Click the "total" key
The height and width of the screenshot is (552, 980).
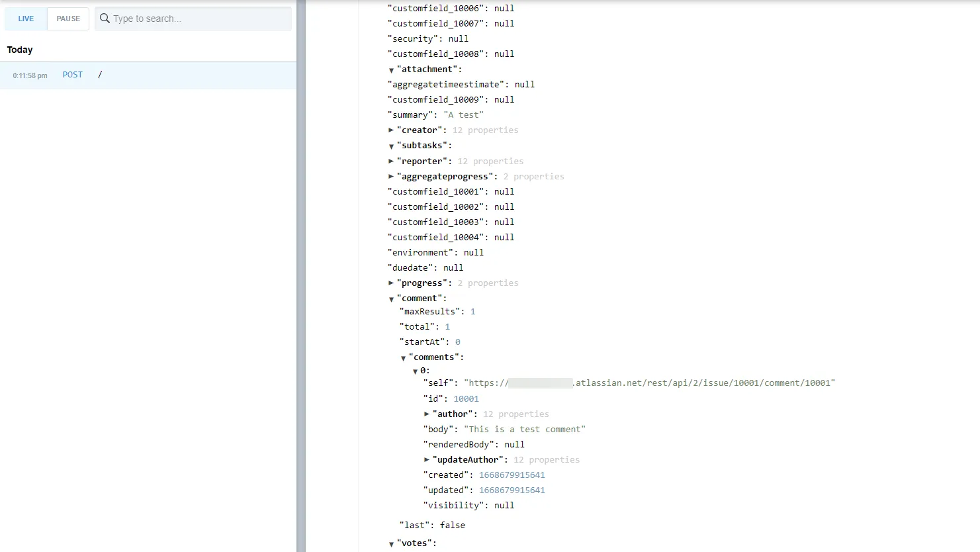point(417,326)
